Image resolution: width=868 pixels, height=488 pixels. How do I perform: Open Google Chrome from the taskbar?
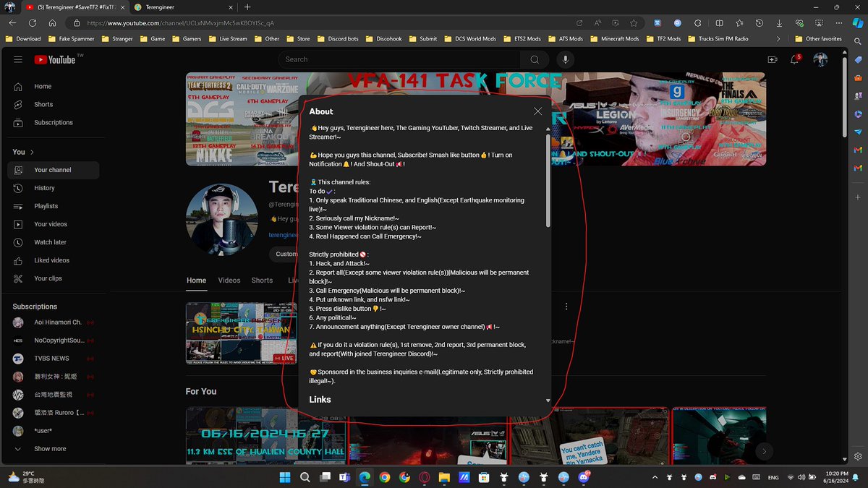point(385,477)
